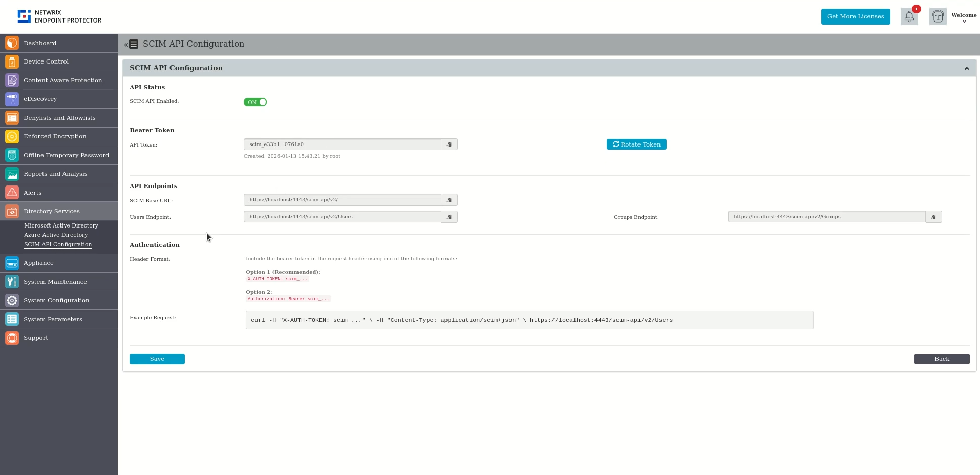
Task: Disable the SCIM API Enabled switch
Action: click(255, 102)
